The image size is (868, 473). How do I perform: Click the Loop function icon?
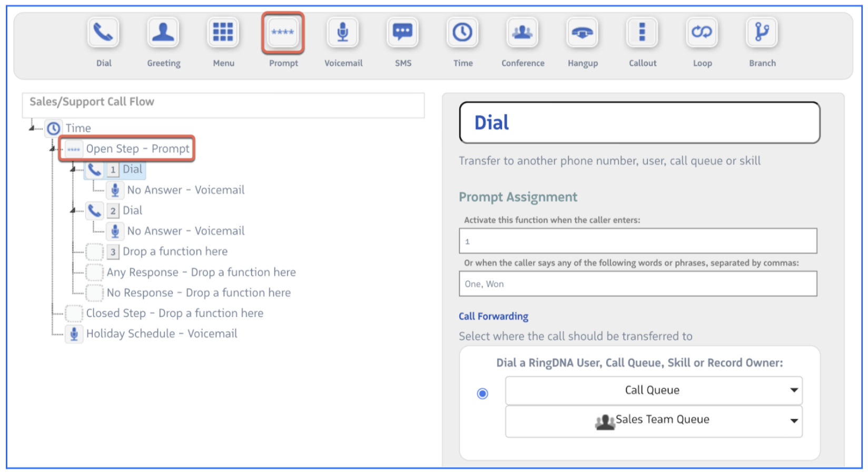click(x=702, y=33)
